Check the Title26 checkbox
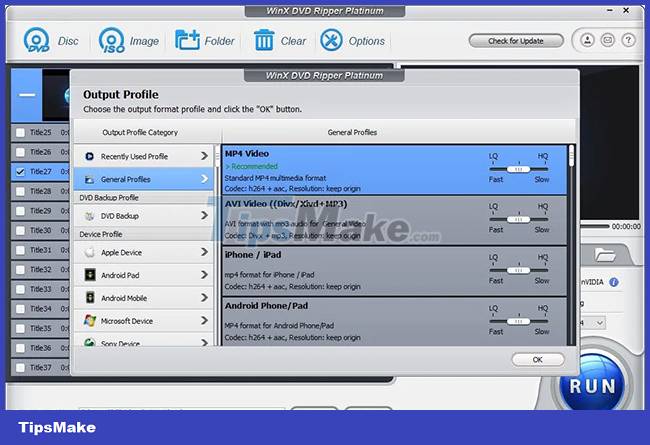This screenshot has width=650, height=445. point(20,152)
